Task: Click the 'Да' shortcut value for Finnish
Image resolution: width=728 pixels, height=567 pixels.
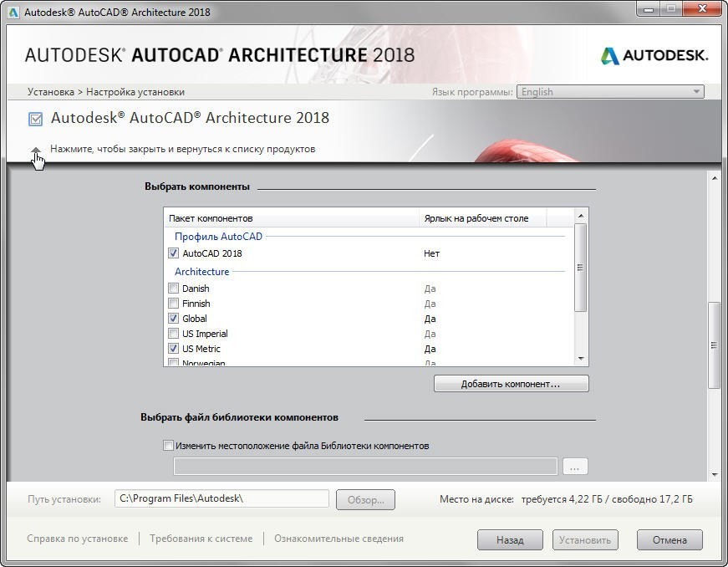Action: pos(430,304)
